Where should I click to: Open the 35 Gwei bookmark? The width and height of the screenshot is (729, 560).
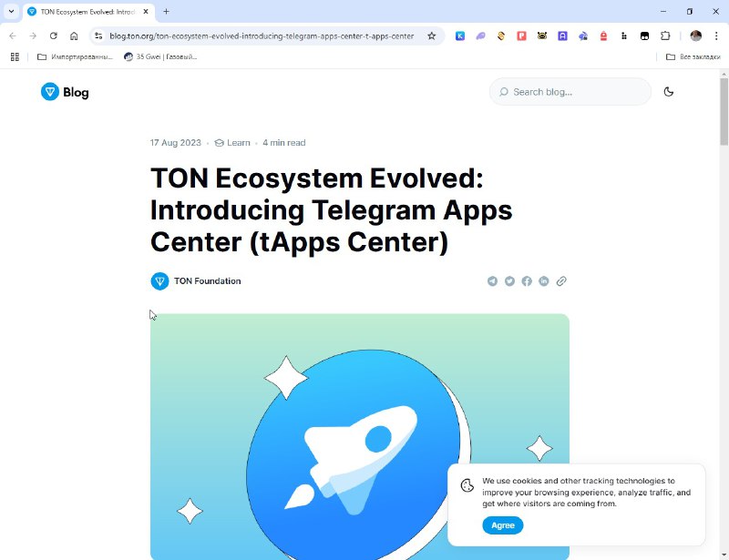coord(161,56)
